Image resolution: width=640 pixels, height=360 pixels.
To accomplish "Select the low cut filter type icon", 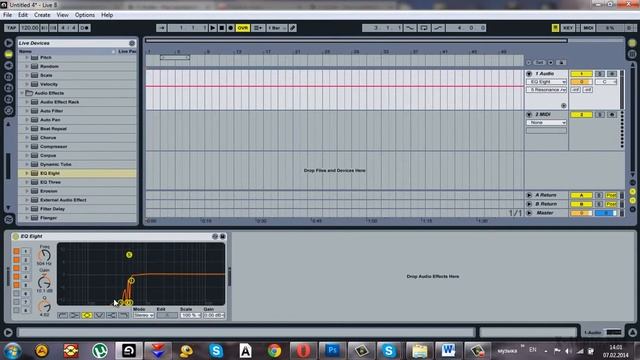I will coord(62,316).
